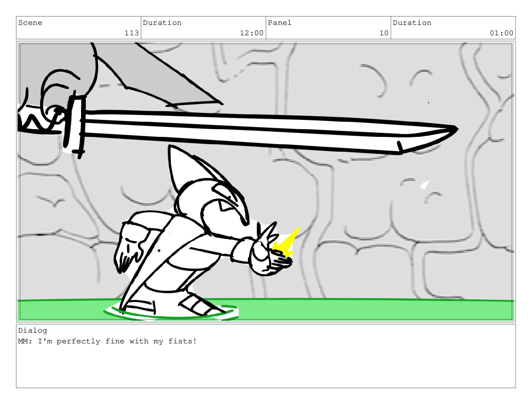Viewport: 532px width, 412px height.
Task: Click the scene Duration label
Action: click(162, 23)
